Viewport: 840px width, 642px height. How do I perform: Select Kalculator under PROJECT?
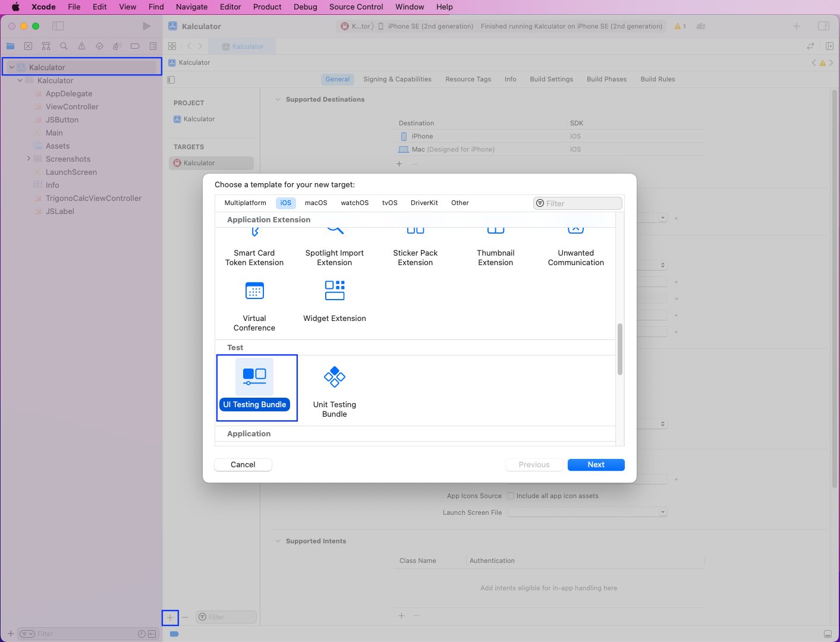(199, 119)
